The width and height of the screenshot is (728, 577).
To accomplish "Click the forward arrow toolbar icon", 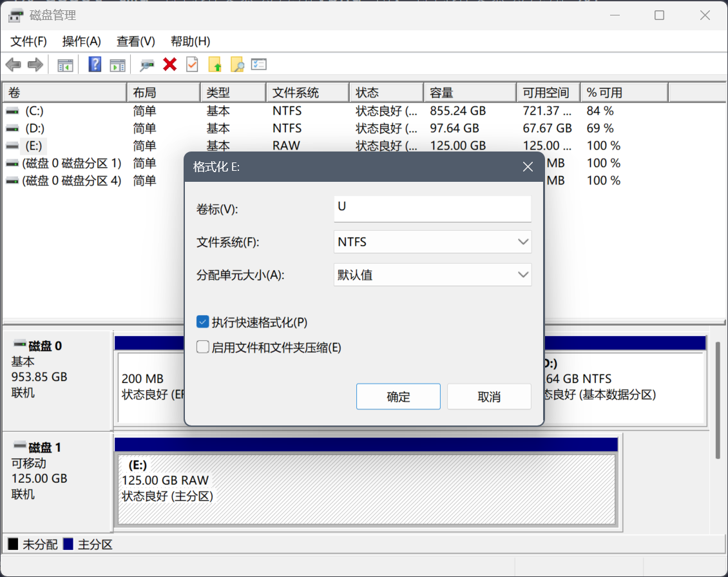I will 35,64.
